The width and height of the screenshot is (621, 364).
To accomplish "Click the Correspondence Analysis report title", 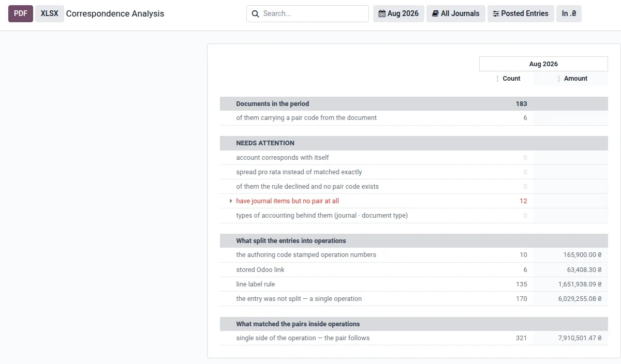I will [x=115, y=14].
